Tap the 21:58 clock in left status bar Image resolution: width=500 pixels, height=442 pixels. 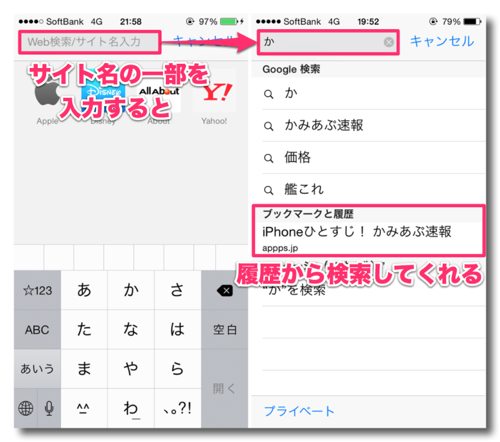tap(131, 22)
